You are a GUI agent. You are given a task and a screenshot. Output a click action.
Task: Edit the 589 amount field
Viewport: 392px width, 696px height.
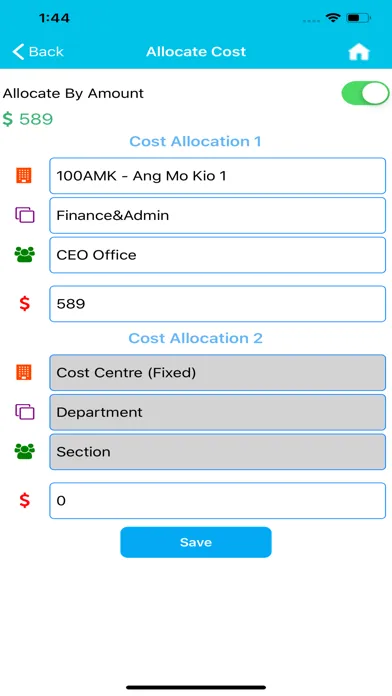[x=218, y=304]
